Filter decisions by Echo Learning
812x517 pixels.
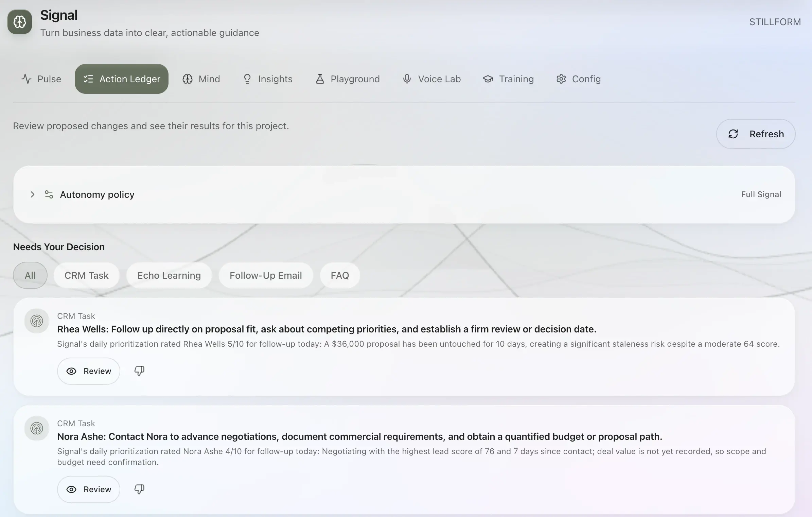pos(169,275)
